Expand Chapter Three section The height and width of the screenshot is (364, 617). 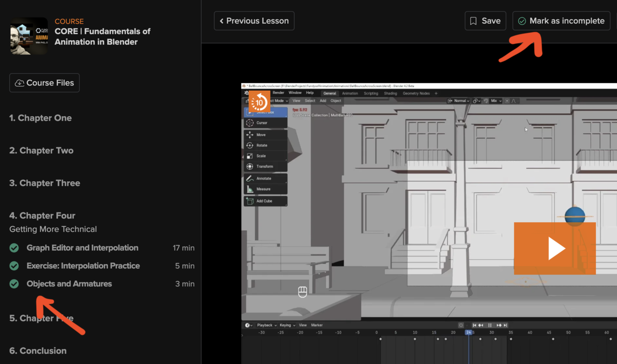click(x=45, y=183)
